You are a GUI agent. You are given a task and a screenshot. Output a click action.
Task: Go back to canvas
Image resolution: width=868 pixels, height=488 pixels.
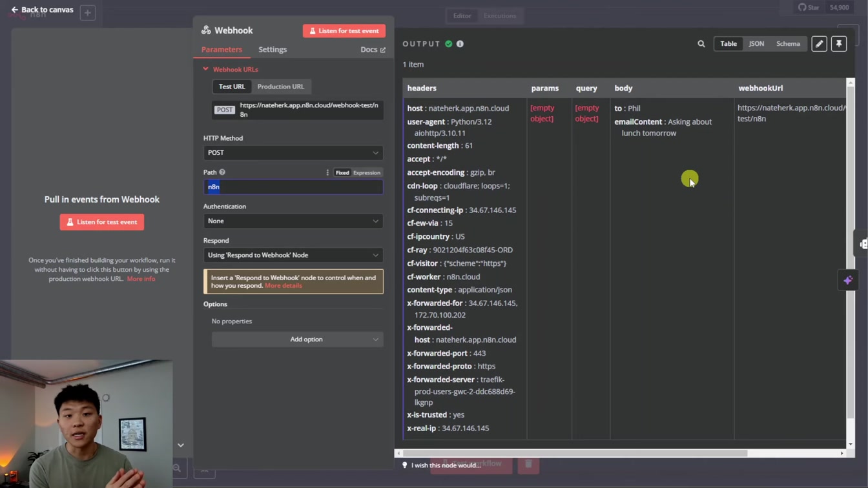coord(43,10)
